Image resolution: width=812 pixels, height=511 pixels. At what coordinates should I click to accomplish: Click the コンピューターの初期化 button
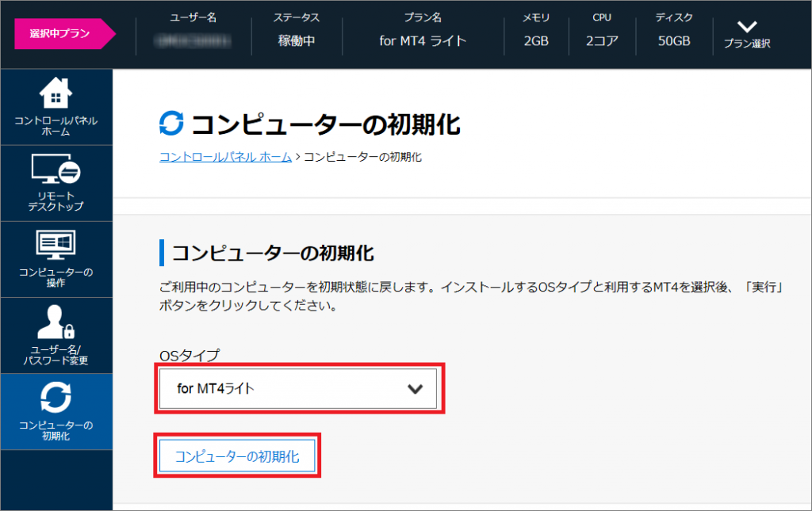237,456
